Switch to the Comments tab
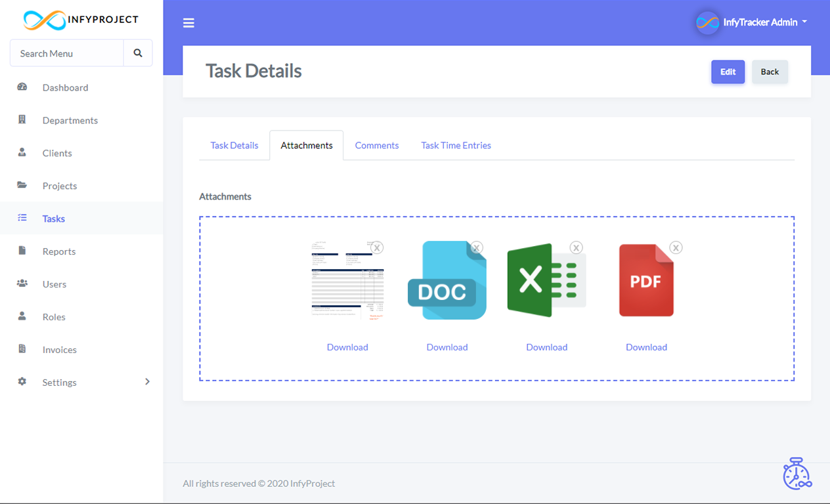The height and width of the screenshot is (504, 830). click(376, 145)
